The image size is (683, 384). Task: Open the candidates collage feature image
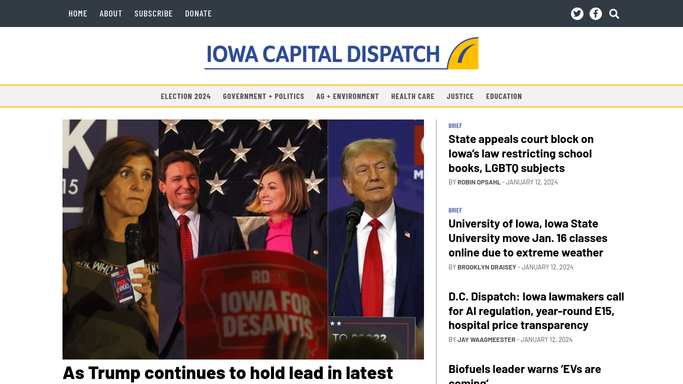tap(243, 239)
